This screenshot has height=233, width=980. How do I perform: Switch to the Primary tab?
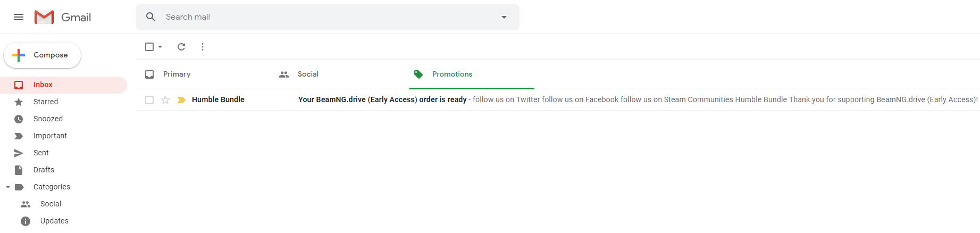tap(177, 74)
